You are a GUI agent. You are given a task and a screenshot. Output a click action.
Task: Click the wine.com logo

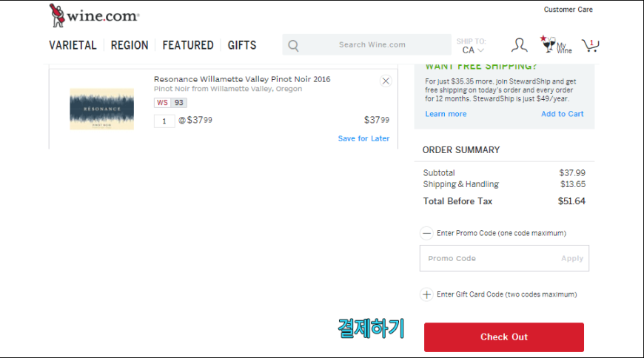(x=94, y=16)
